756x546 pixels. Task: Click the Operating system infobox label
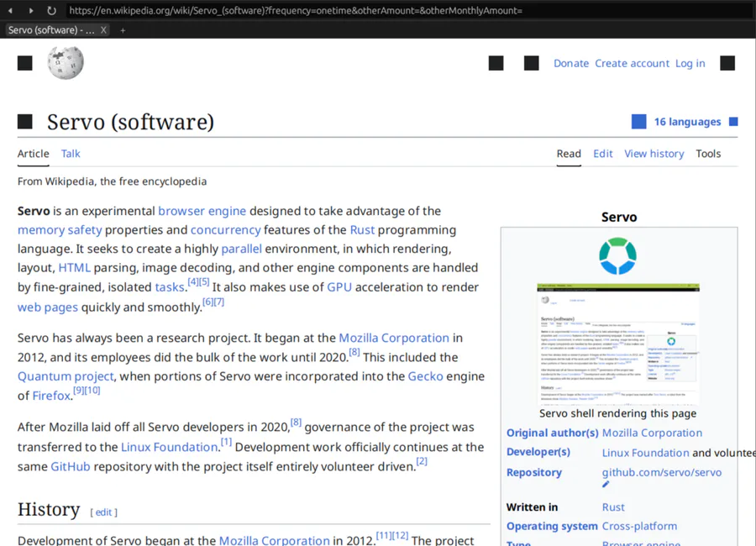point(552,526)
